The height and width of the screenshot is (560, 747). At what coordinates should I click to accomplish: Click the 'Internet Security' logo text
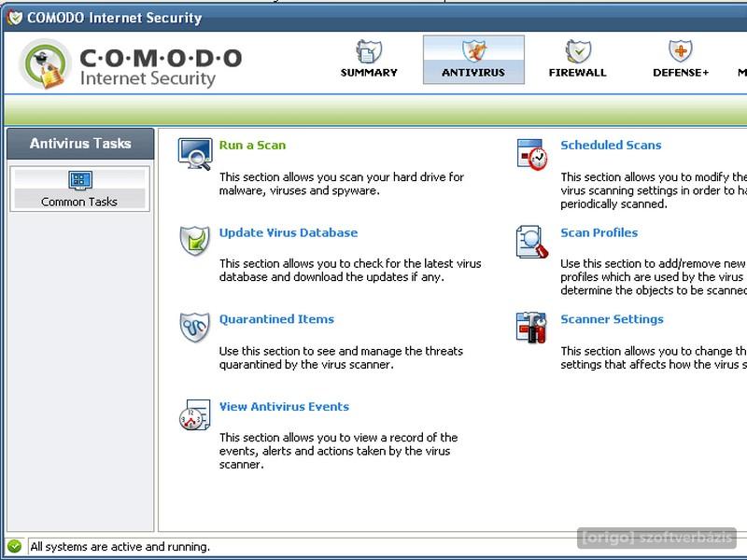(x=148, y=78)
